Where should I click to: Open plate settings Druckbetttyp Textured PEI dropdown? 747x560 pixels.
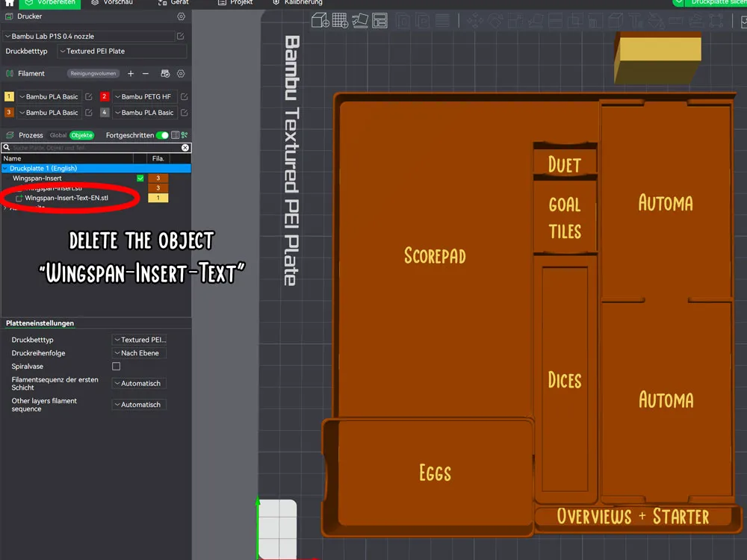(x=140, y=340)
